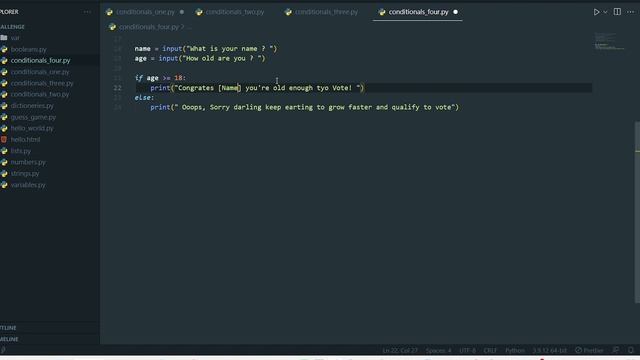This screenshot has width=640, height=360.
Task: Place cursor on "if age >= 18:" line
Action: point(160,78)
